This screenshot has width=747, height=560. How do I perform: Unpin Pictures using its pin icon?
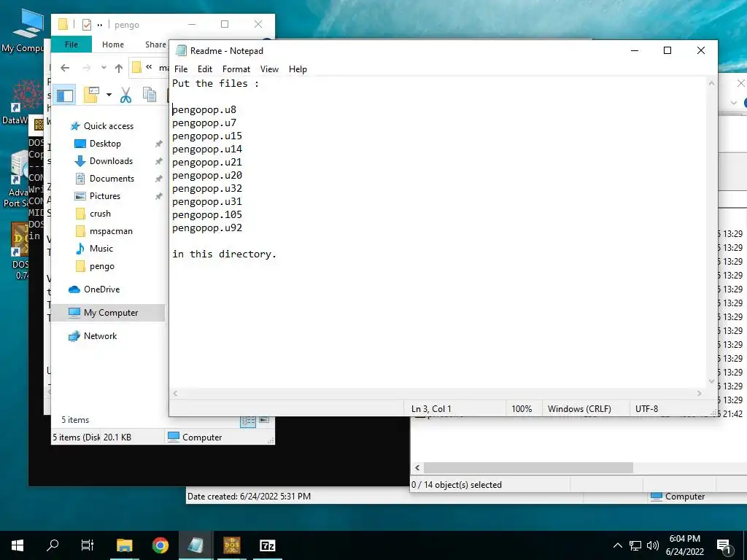coord(158,196)
